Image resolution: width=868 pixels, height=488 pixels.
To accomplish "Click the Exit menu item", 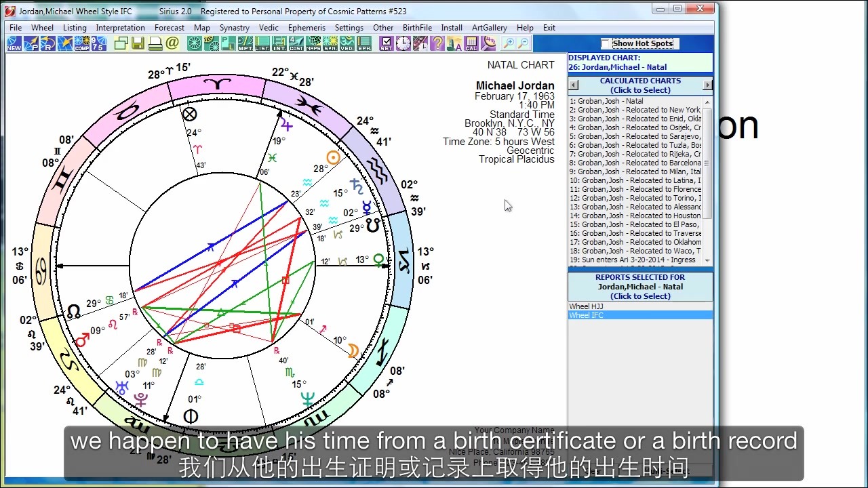I will coord(549,28).
